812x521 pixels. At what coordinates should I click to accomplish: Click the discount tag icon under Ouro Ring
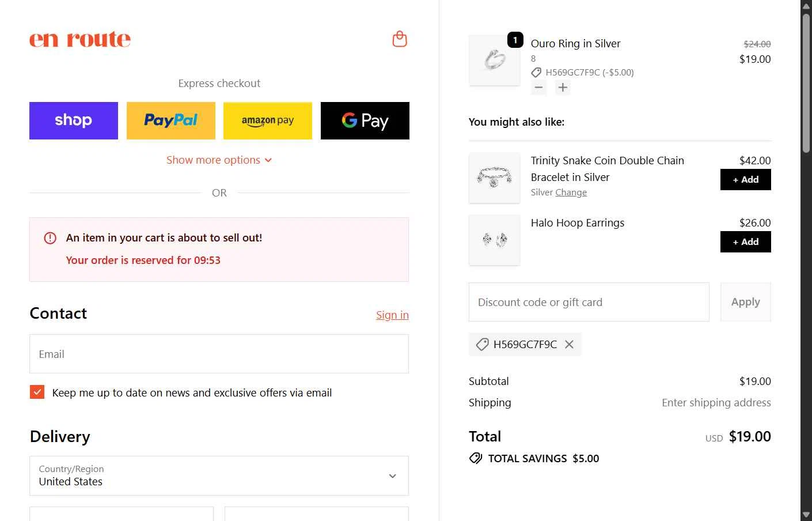[x=536, y=73]
